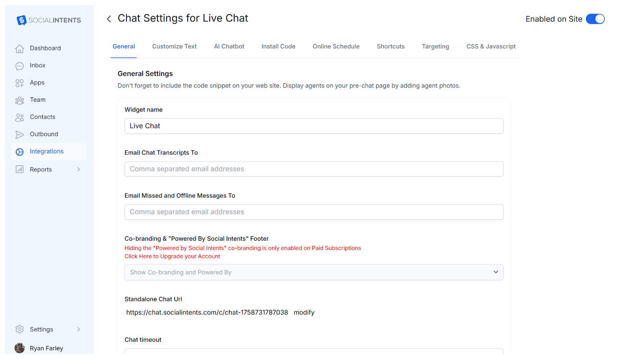Click the Outbound paper plane icon
Viewport: 644px width, 359px height.
[x=19, y=134]
